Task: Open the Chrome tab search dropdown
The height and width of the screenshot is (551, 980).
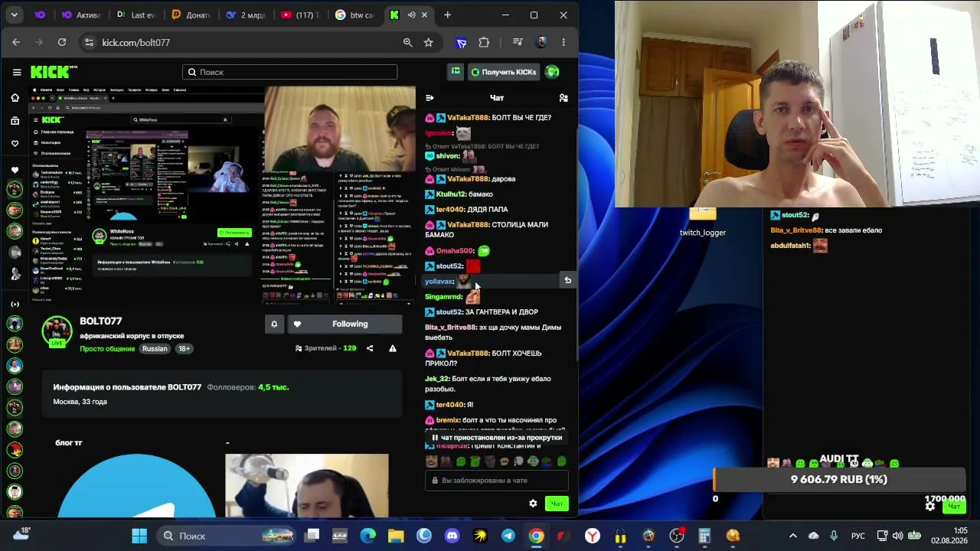Action: point(15,15)
